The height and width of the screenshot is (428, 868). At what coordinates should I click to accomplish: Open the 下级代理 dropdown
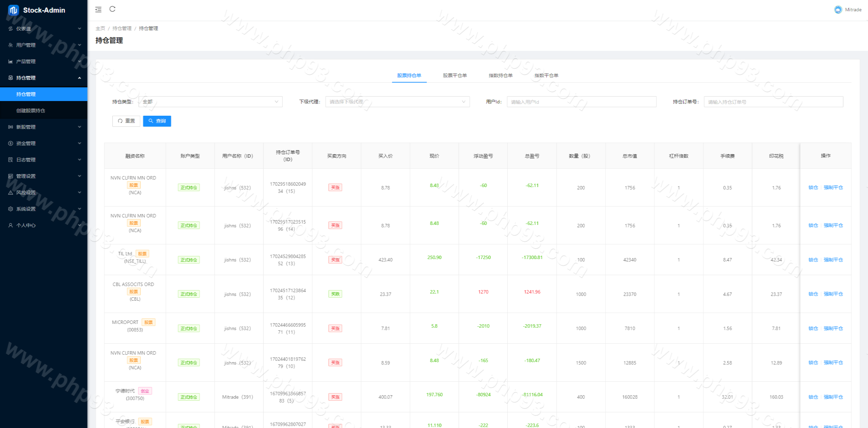click(397, 102)
